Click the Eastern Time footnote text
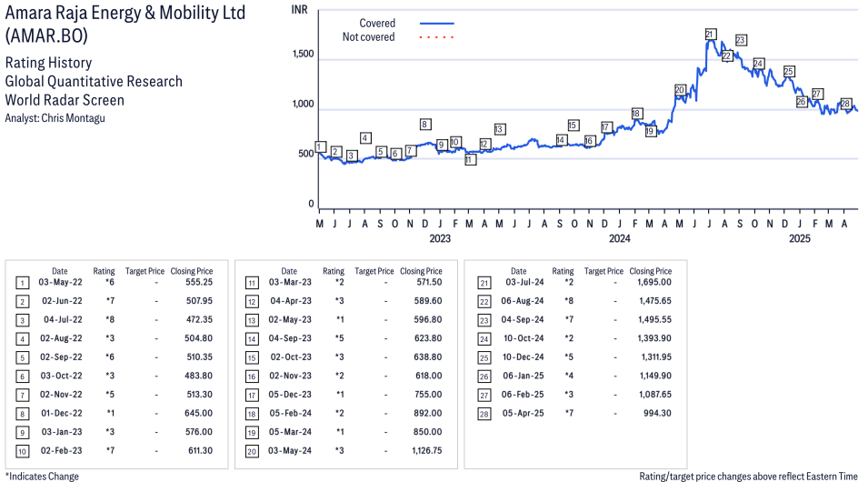The height and width of the screenshot is (482, 868). click(748, 477)
